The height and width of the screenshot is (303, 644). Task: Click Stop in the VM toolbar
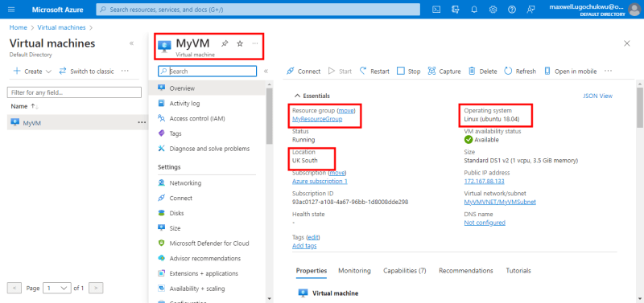coord(409,72)
